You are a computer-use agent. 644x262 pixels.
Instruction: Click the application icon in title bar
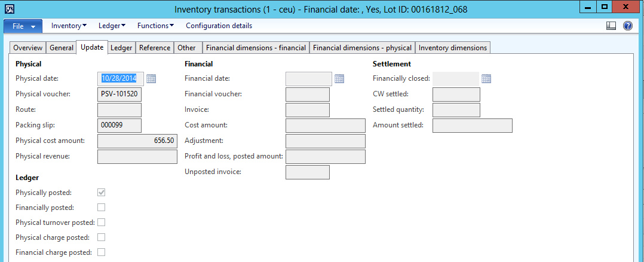click(9, 9)
